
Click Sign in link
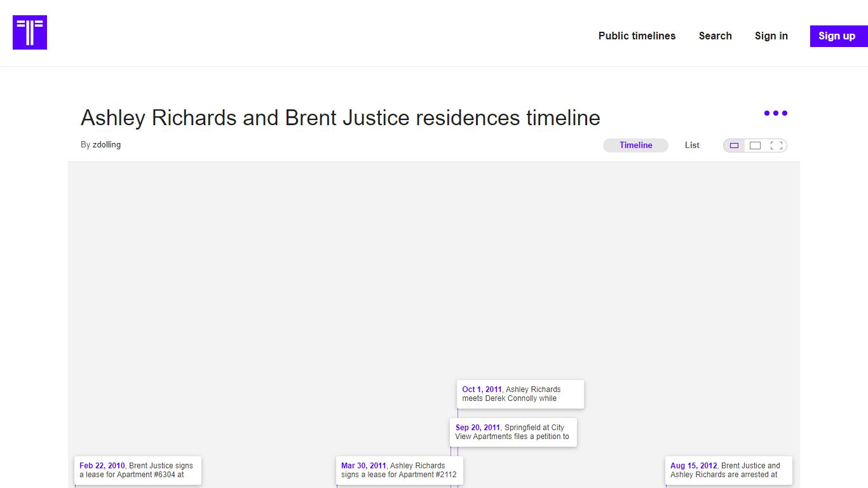(x=771, y=36)
